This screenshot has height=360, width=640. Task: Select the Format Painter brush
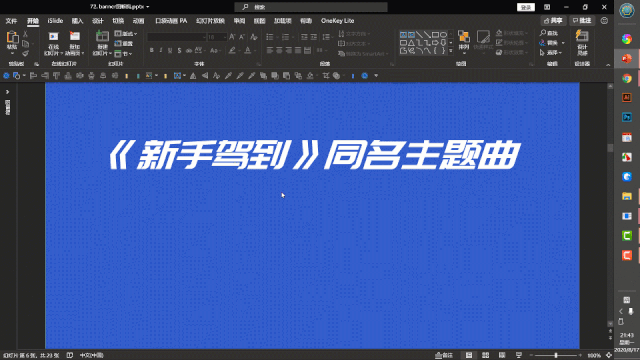pos(25,53)
